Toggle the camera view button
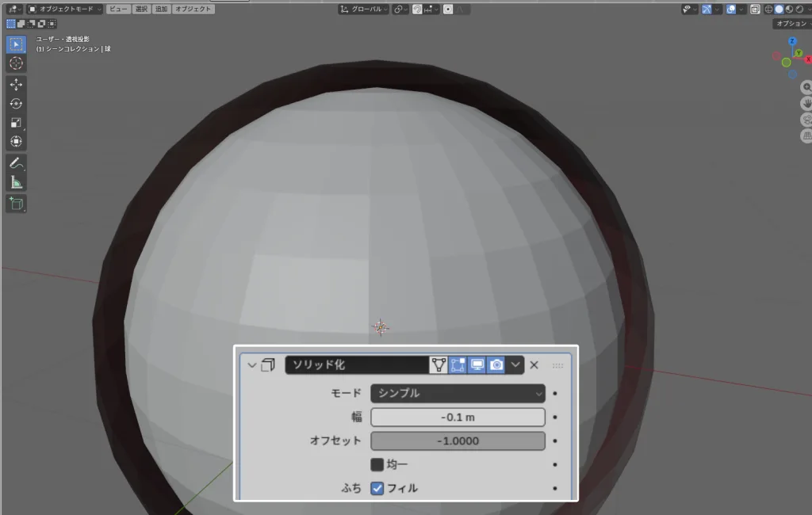This screenshot has height=515, width=812. tap(806, 120)
